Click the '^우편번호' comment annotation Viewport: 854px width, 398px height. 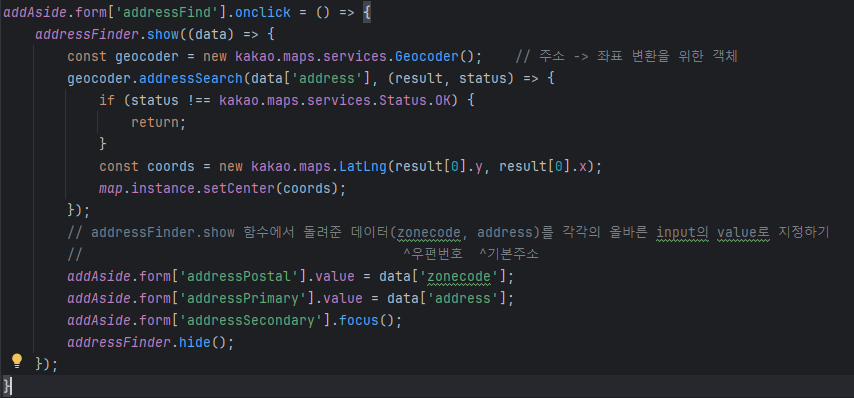433,254
